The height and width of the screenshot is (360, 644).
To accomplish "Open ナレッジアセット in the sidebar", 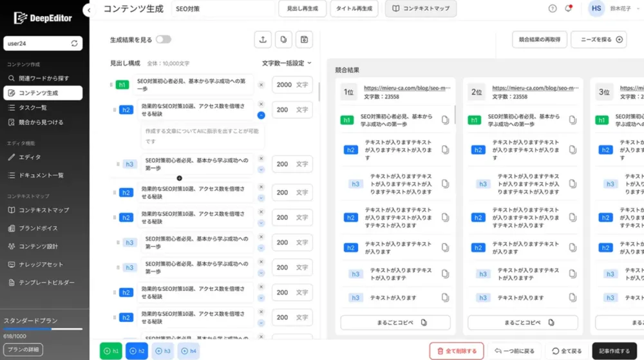I will (x=43, y=264).
